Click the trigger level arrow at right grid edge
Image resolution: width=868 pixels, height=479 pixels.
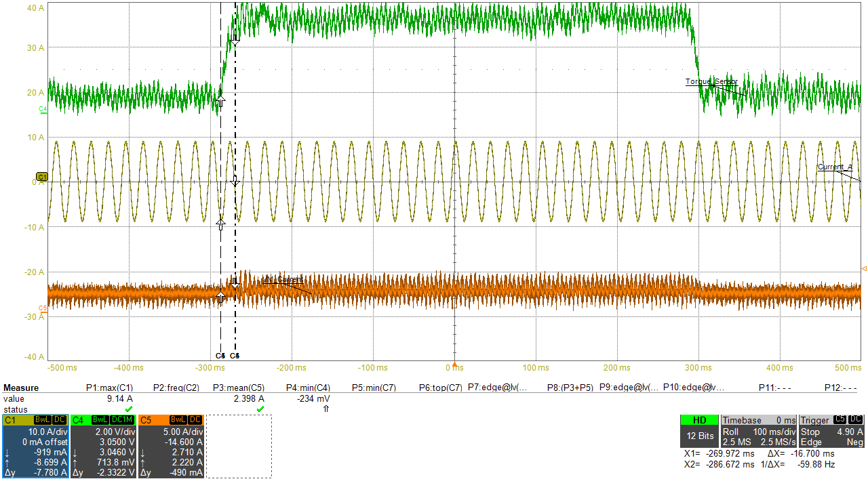pyautogui.click(x=863, y=269)
